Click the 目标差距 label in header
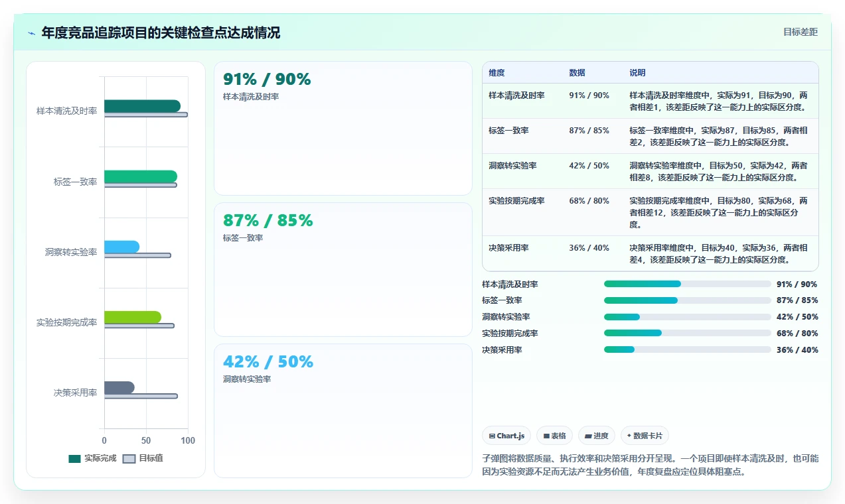Viewport: 845px width, 504px height. [800, 32]
